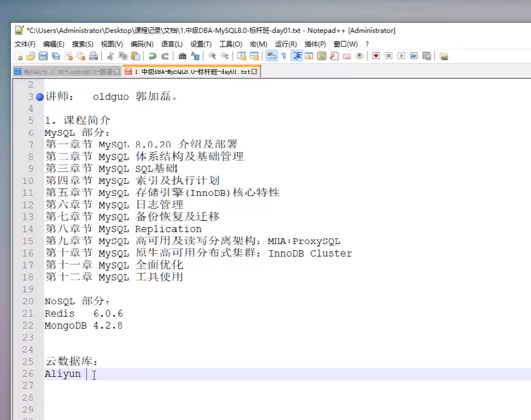This screenshot has height=420, width=531.
Task: Click 'Redis' on line 21
Action: point(60,314)
